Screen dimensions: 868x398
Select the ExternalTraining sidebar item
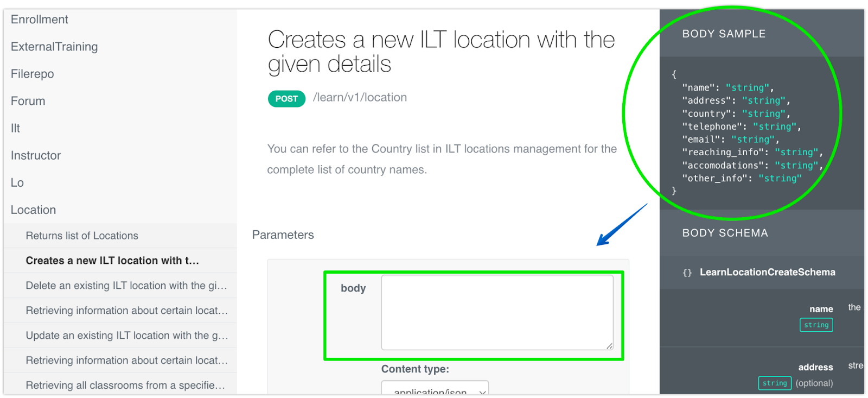click(54, 47)
